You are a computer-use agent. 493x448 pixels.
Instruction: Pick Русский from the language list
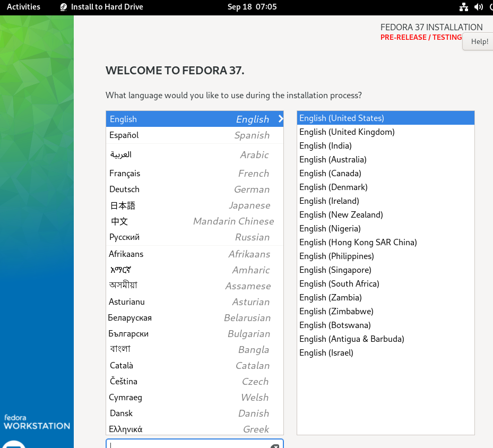pos(159,237)
